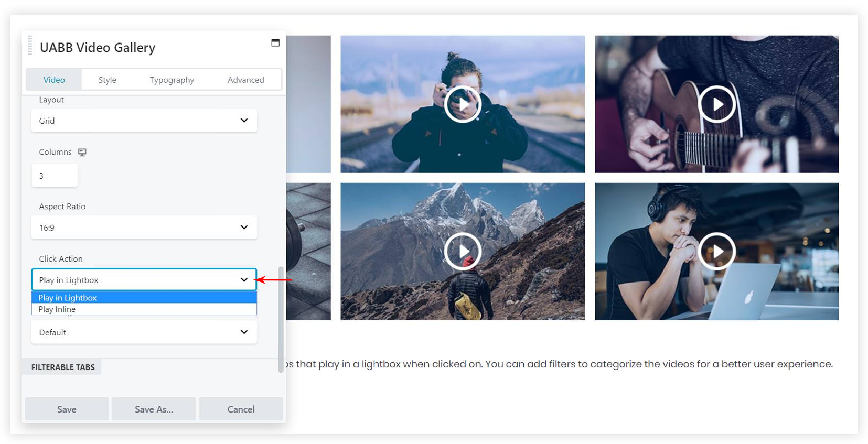Open the Layout dropdown showing Grid
The width and height of the screenshot is (868, 444).
[144, 121]
